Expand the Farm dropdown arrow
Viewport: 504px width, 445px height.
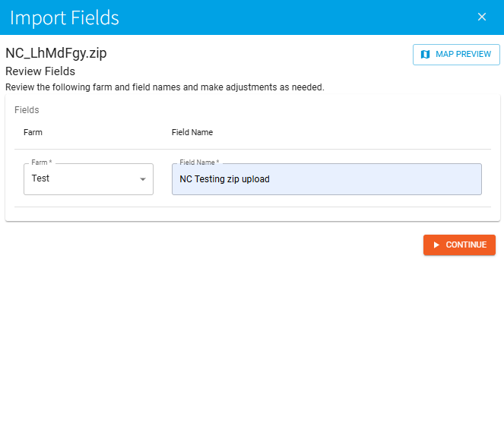pyautogui.click(x=142, y=179)
